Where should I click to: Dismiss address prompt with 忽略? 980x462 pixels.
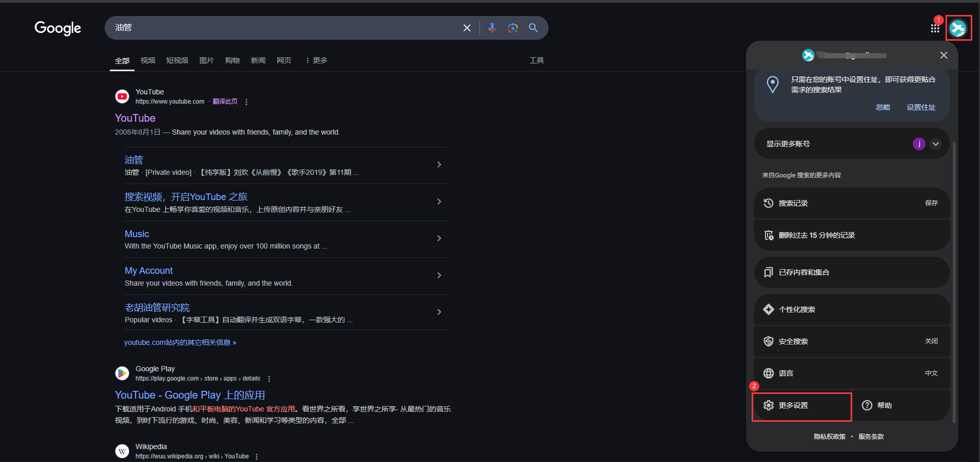point(883,107)
